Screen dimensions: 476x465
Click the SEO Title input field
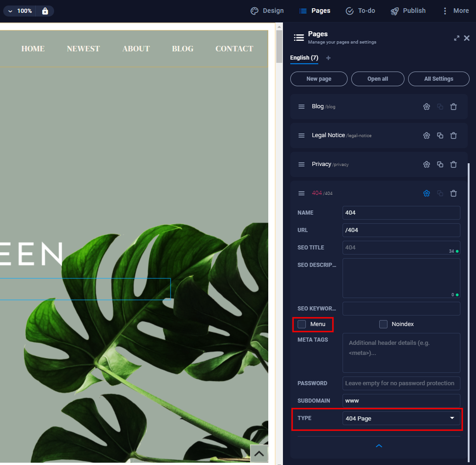click(x=397, y=248)
